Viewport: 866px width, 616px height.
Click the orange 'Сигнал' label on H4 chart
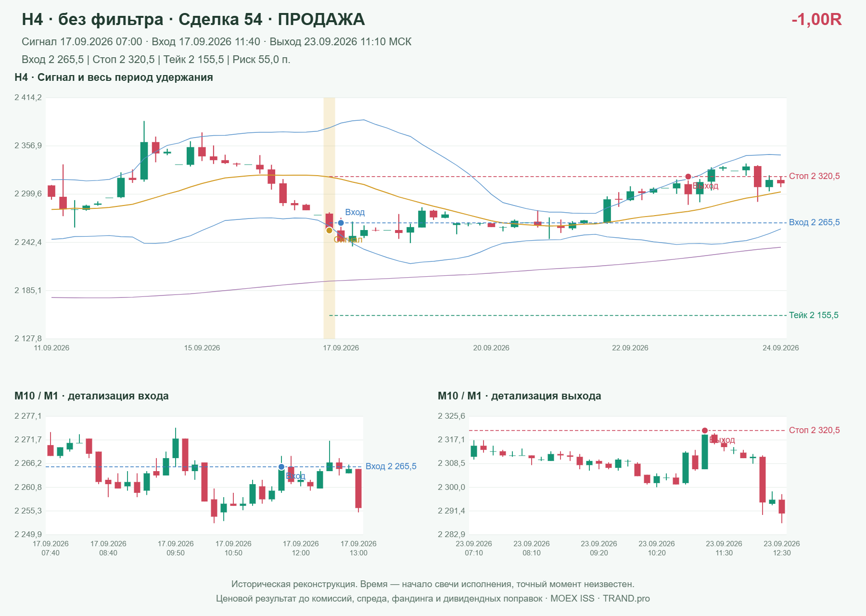(x=348, y=240)
